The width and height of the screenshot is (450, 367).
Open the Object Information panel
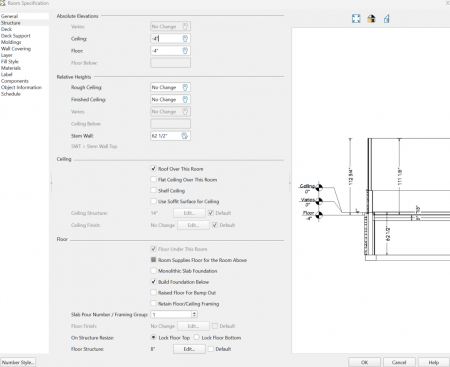pyautogui.click(x=21, y=87)
